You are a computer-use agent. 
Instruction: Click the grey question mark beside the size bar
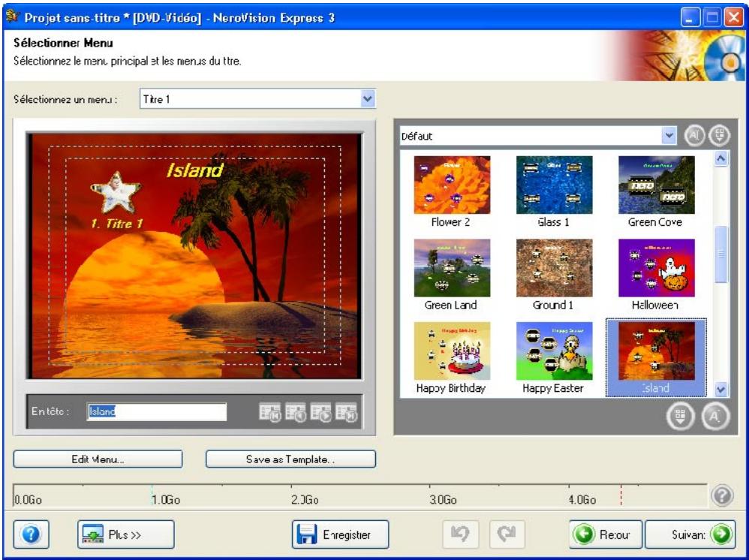click(x=722, y=495)
